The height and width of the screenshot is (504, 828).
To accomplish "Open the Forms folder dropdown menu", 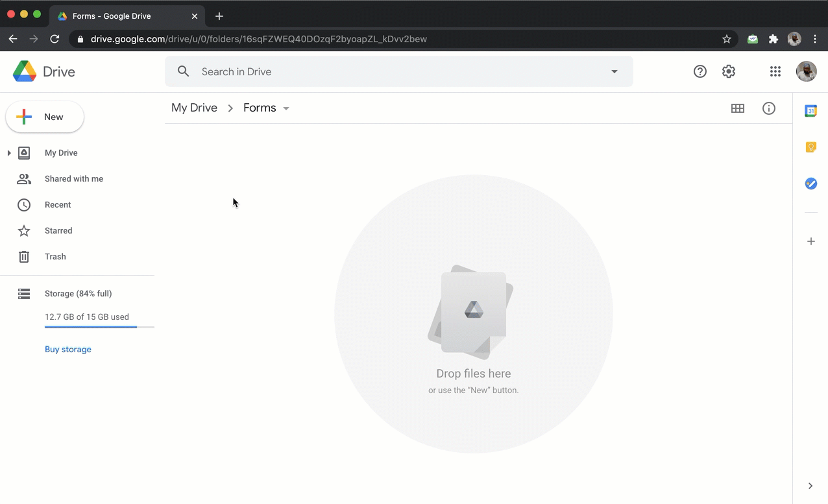I will click(286, 108).
